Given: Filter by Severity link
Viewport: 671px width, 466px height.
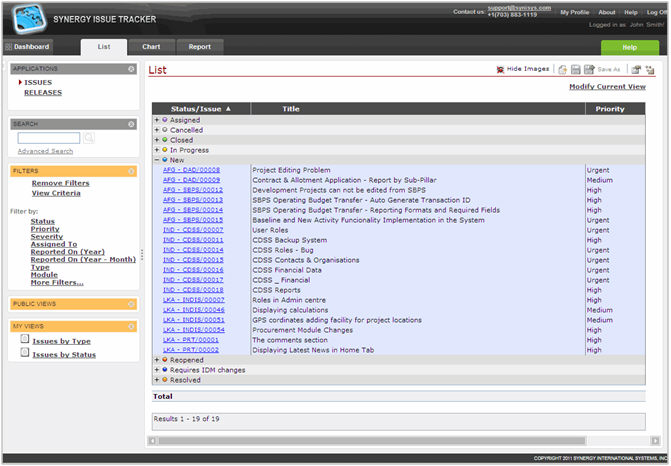Looking at the screenshot, I should point(47,237).
